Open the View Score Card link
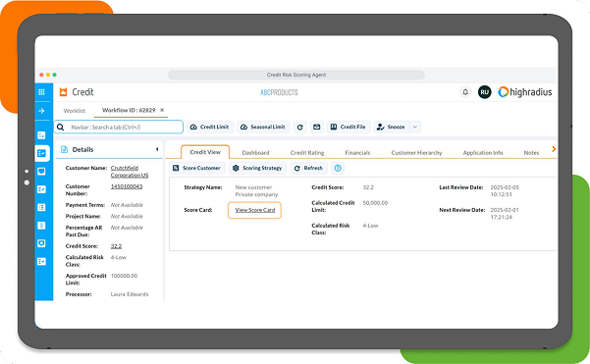This screenshot has height=364, width=590. [x=254, y=210]
